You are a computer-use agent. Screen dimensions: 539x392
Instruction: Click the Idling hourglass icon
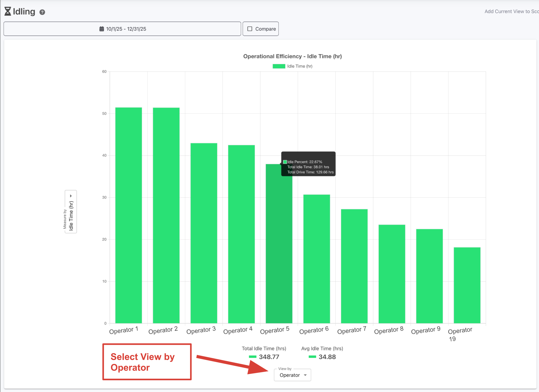pos(8,11)
